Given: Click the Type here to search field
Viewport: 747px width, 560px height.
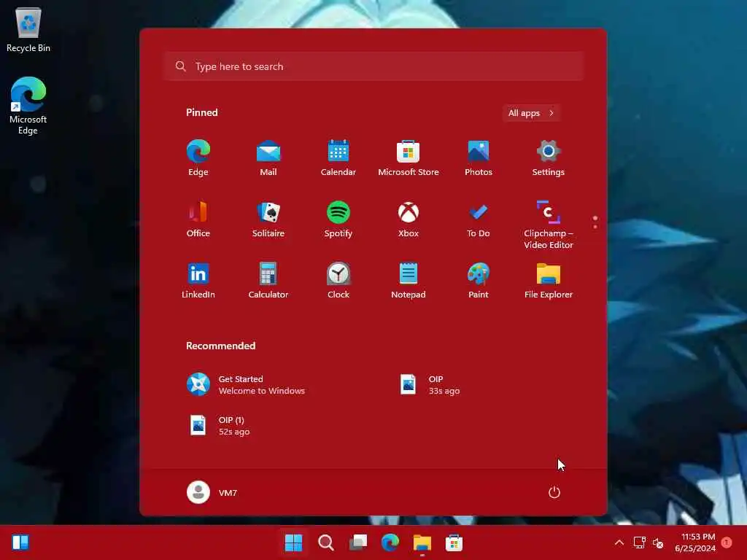Looking at the screenshot, I should point(373,66).
